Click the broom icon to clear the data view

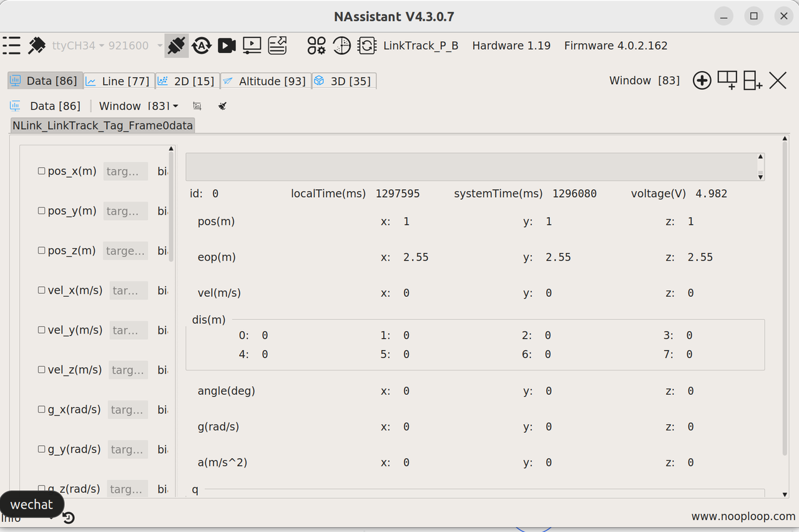click(x=222, y=106)
